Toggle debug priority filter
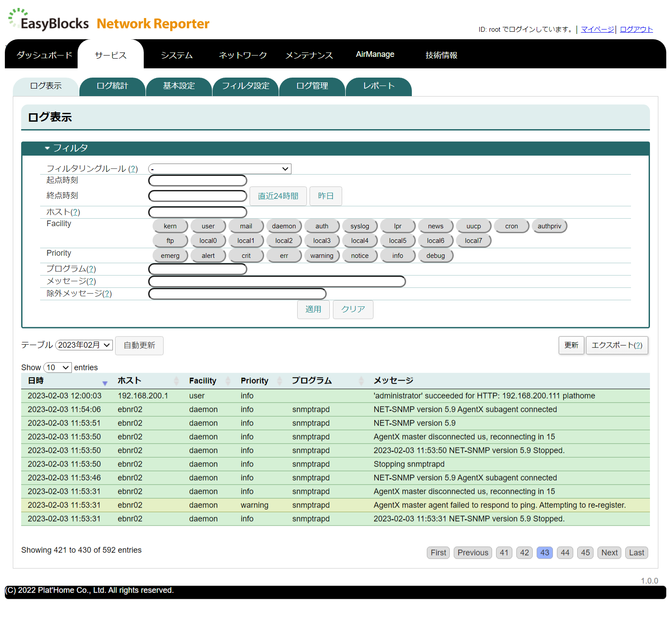Image resolution: width=672 pixels, height=626 pixels. pos(436,256)
